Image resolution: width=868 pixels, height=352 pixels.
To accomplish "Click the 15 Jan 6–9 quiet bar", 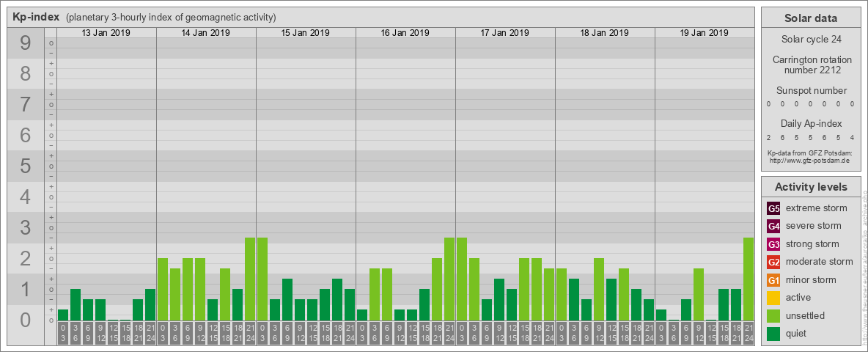I will click(287, 299).
